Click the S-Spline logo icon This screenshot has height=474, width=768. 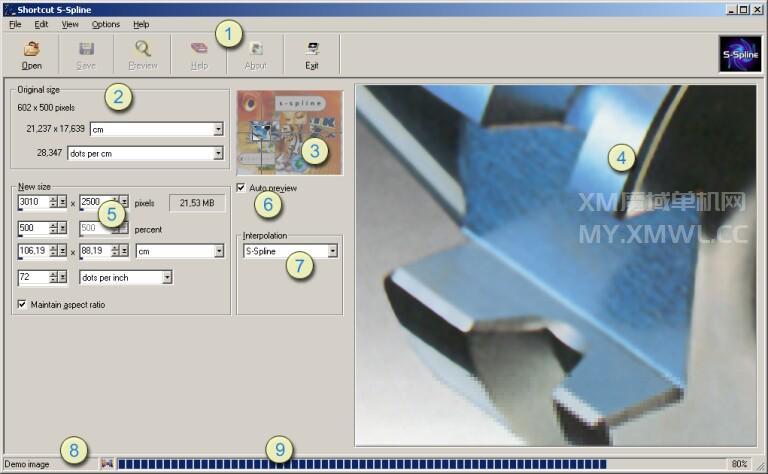(740, 54)
